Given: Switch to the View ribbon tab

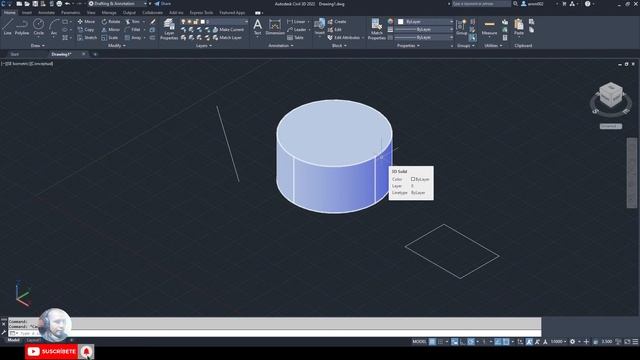Looking at the screenshot, I should coord(91,13).
